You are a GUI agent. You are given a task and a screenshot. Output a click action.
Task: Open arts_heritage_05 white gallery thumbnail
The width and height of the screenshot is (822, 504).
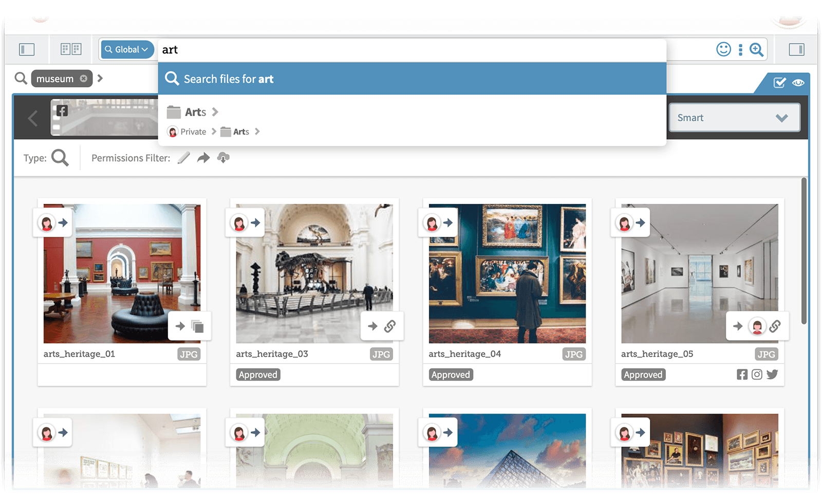[x=700, y=273]
